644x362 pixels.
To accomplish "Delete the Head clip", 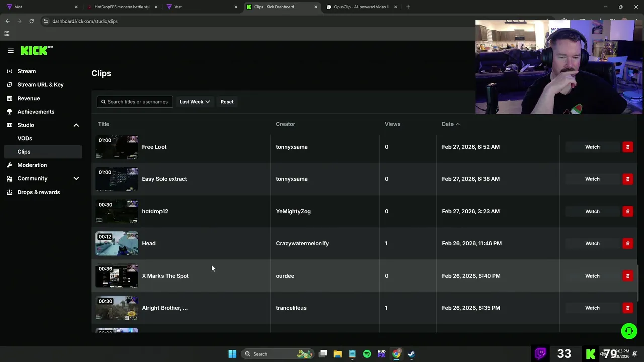I will (627, 243).
